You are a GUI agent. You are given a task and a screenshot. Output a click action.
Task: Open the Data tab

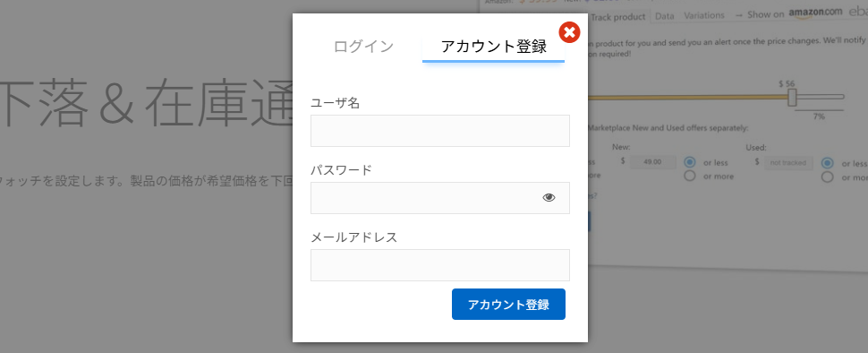pos(664,16)
